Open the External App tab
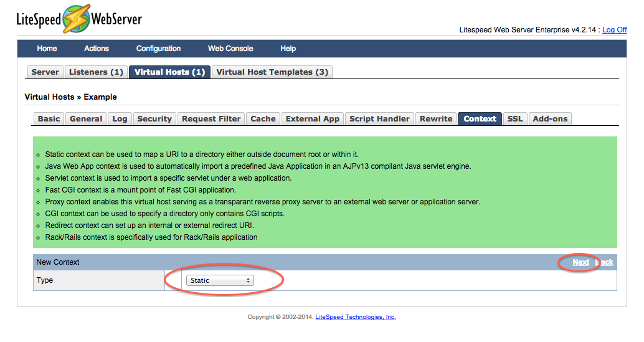644x342 pixels. click(313, 118)
